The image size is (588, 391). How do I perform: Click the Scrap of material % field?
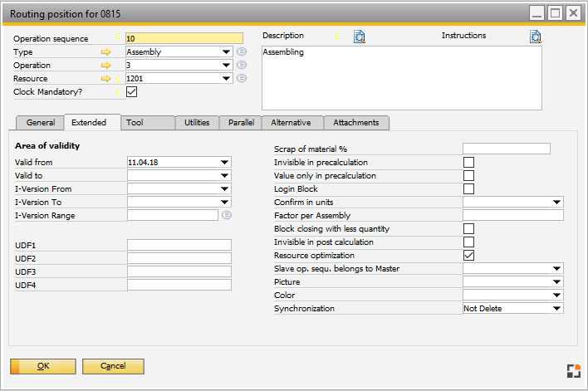click(x=506, y=149)
